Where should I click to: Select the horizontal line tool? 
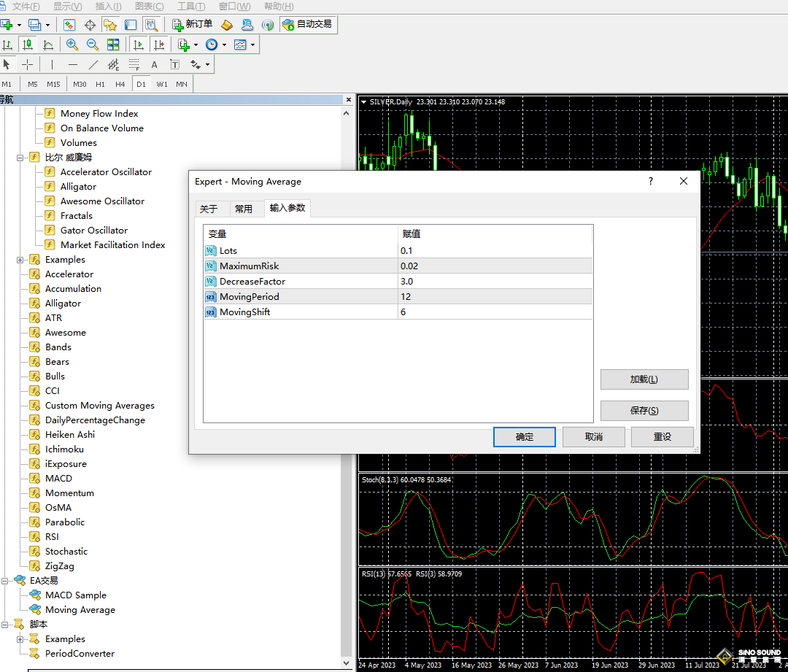pos(73,64)
